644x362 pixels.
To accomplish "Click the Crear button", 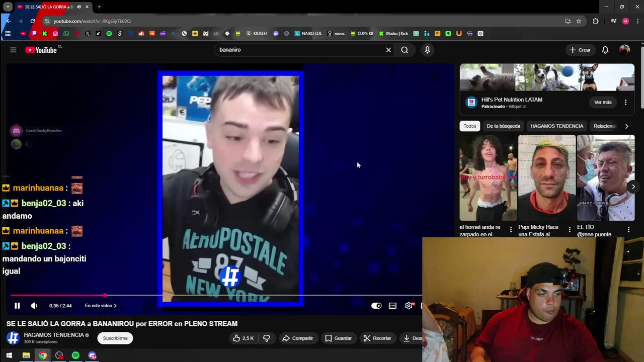I will 580,50.
